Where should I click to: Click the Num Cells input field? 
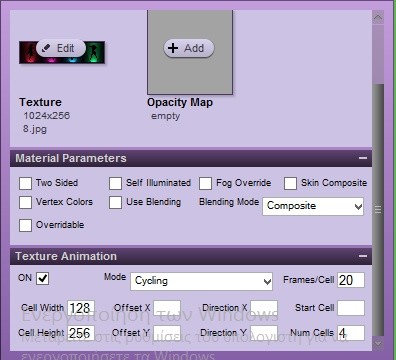tap(351, 333)
